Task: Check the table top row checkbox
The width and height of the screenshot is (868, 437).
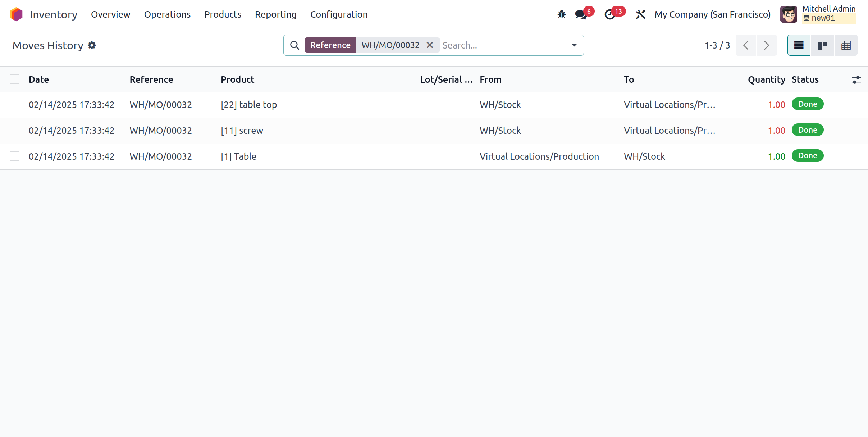Action: click(14, 105)
